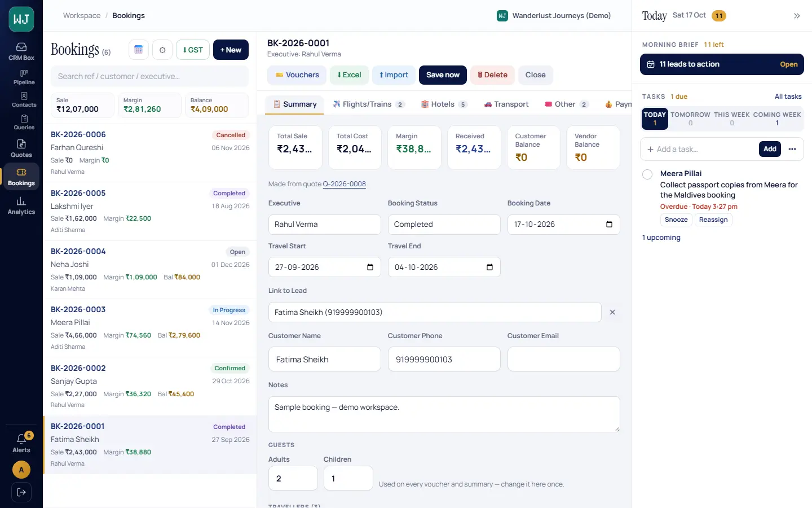812x508 pixels.
Task: Switch to Flights/Trains tab
Action: (x=368, y=104)
